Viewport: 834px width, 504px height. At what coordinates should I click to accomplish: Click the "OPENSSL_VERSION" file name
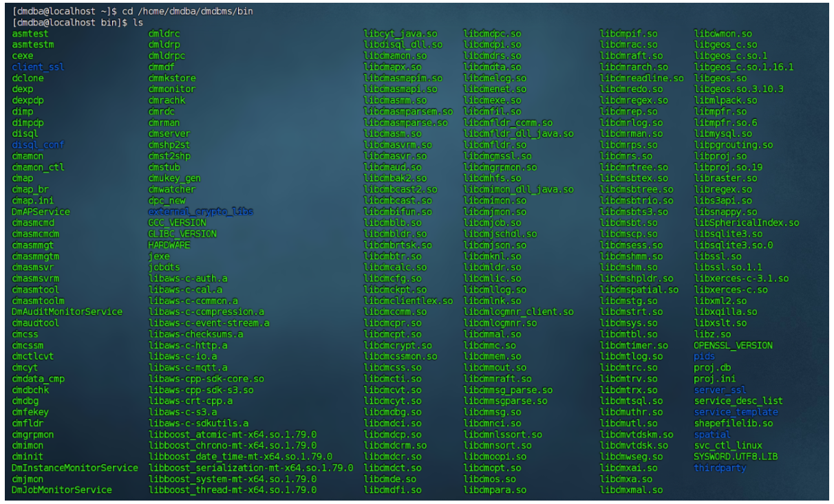734,345
